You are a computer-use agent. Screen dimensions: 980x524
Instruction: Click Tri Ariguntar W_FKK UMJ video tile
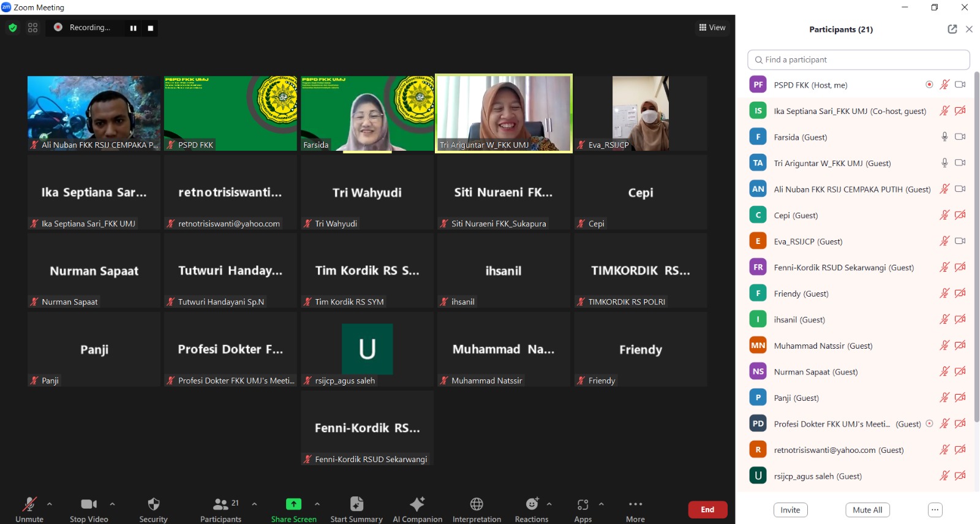point(503,113)
